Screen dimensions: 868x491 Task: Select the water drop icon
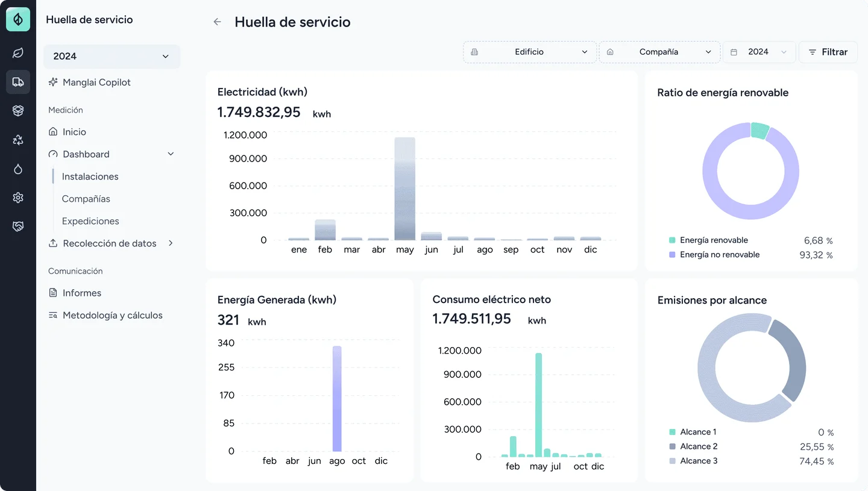[18, 169]
